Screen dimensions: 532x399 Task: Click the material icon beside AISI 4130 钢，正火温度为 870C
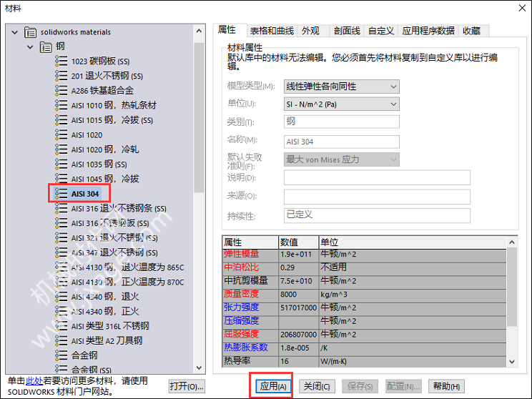[x=61, y=282]
